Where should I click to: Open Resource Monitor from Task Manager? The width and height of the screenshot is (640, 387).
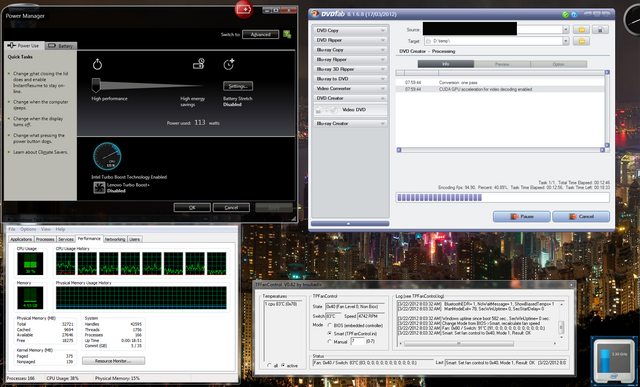pyautogui.click(x=113, y=361)
